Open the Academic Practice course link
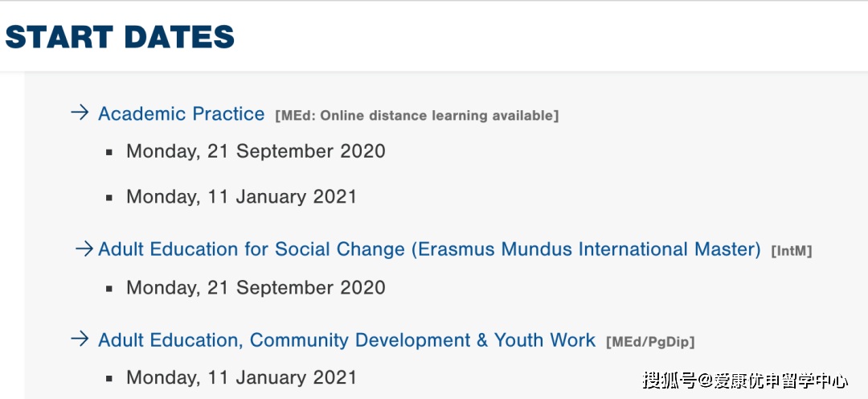Viewport: 868px width, 399px height. coord(181,114)
